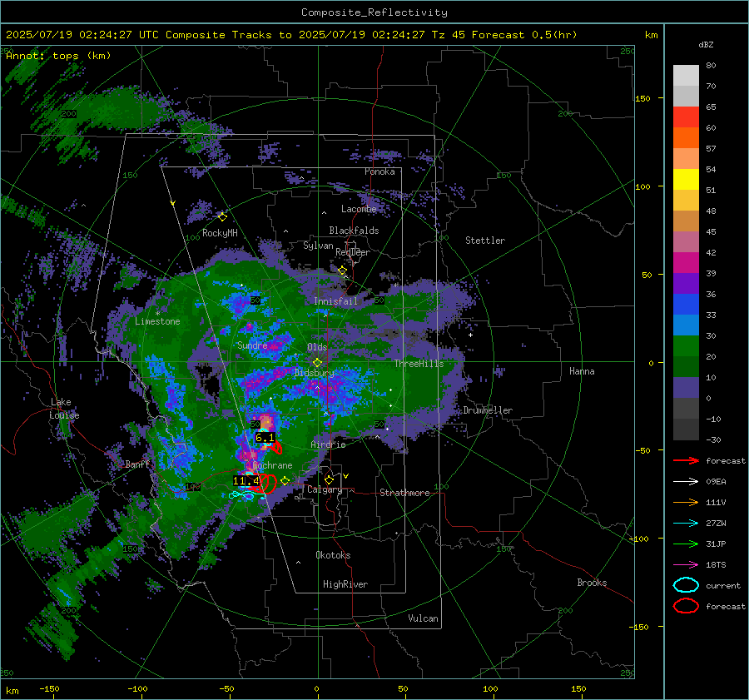The height and width of the screenshot is (700, 749).
Task: Click the green 31JP track arrow
Action: tap(686, 544)
